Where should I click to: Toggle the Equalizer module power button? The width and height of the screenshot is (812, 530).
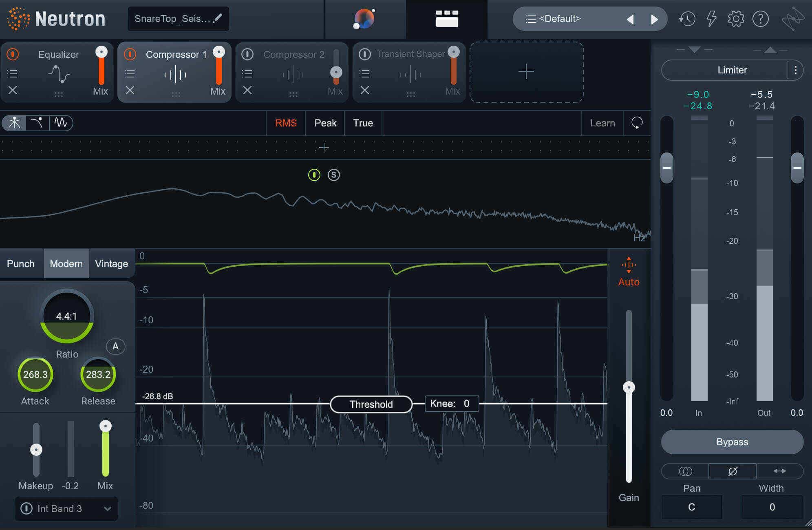pos(13,54)
